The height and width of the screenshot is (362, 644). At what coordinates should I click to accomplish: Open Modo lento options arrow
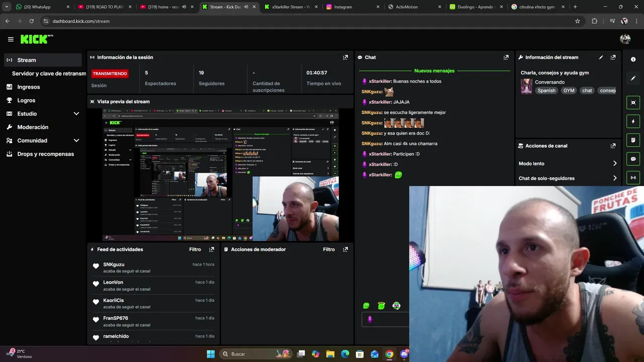615,163
